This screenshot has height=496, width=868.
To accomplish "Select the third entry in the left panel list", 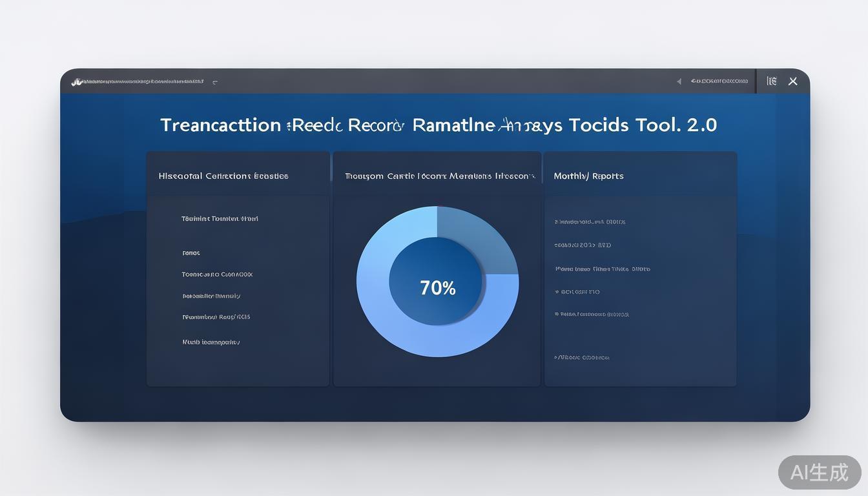I will pos(217,274).
